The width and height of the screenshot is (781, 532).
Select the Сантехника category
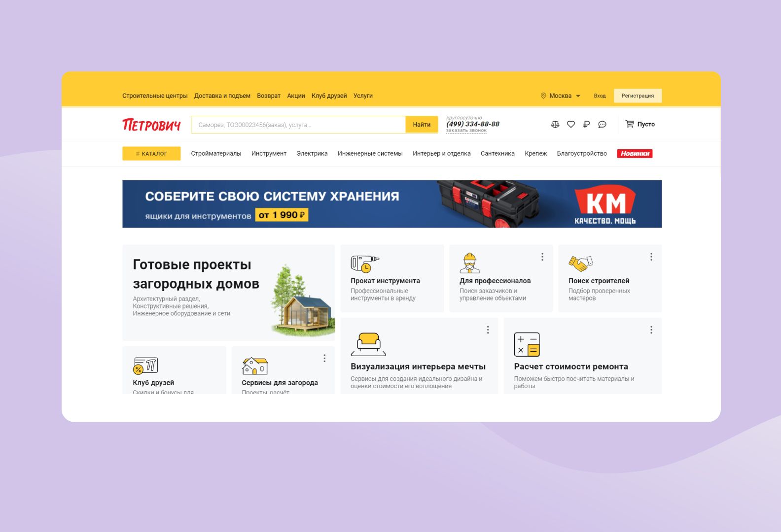coord(497,154)
